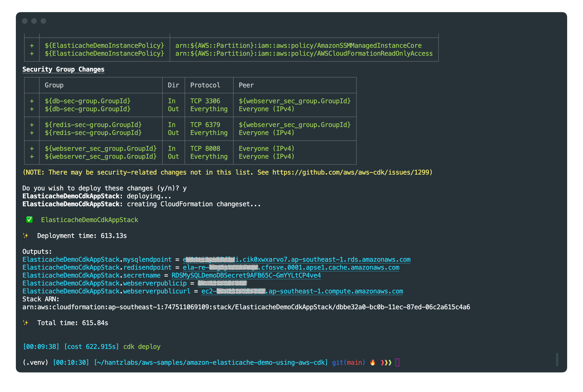Click the green checkmark next to ElasticacheDemoCdkAppStack

click(x=29, y=220)
